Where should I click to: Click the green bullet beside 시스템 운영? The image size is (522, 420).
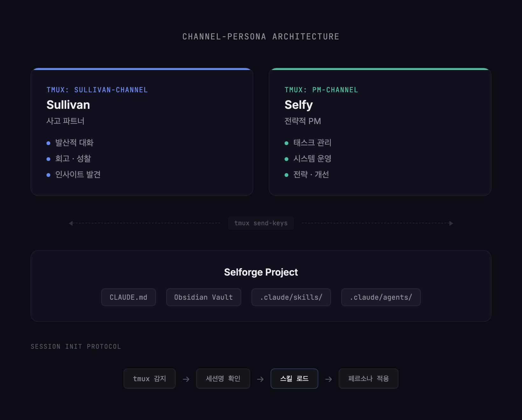[286, 159]
